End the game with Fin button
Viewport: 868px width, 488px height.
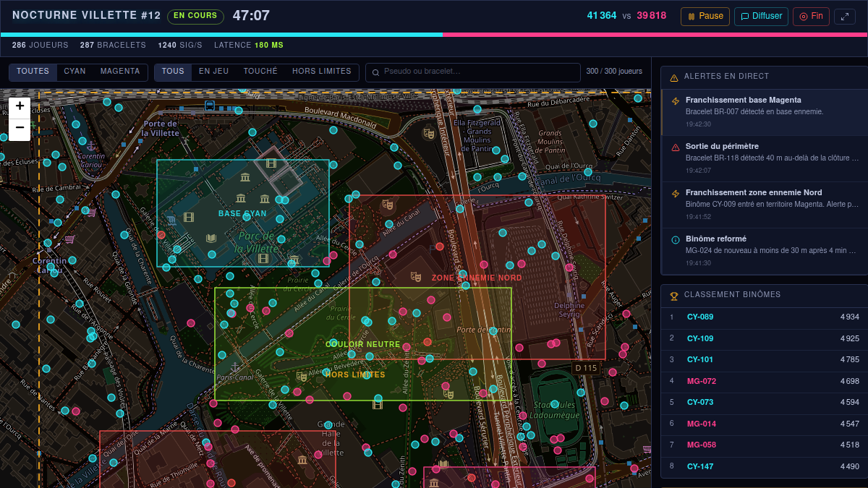pyautogui.click(x=811, y=16)
